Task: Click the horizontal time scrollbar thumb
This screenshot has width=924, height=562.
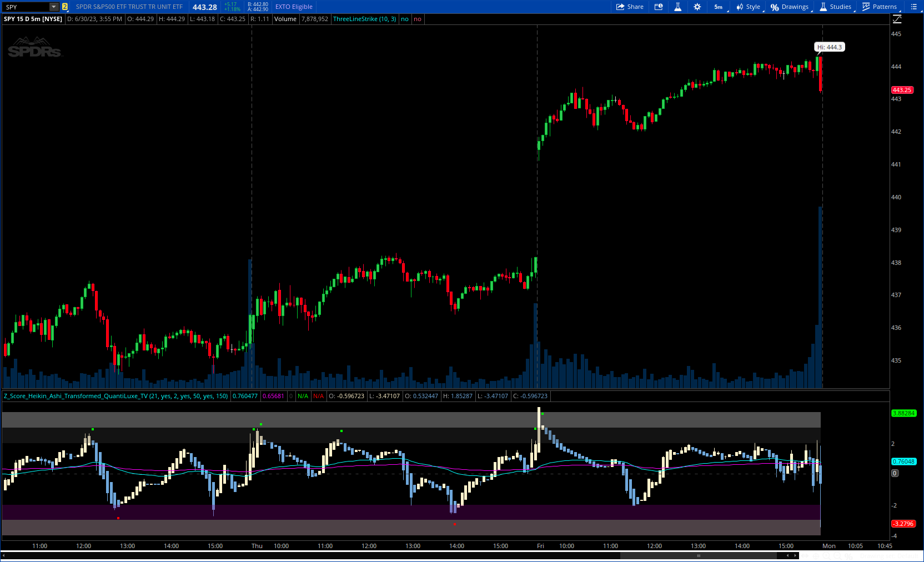Action: pyautogui.click(x=699, y=555)
